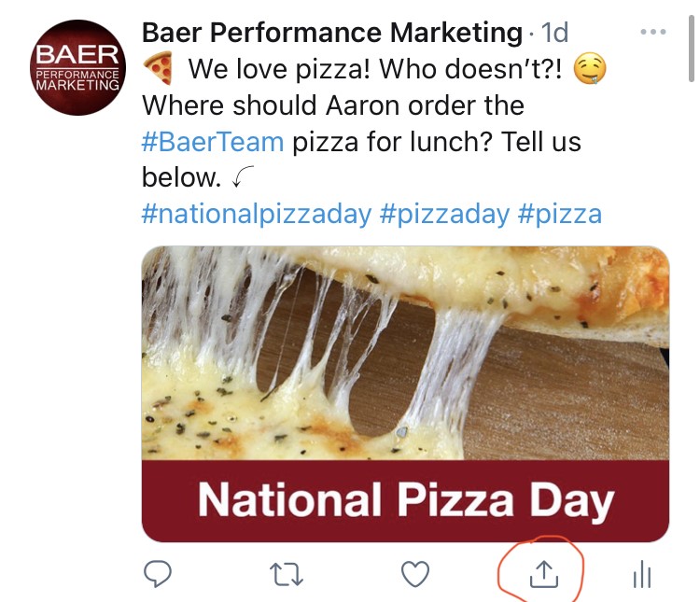Browse the #pizzaday hashtag
Image resolution: width=700 pixels, height=602 pixels.
[444, 214]
